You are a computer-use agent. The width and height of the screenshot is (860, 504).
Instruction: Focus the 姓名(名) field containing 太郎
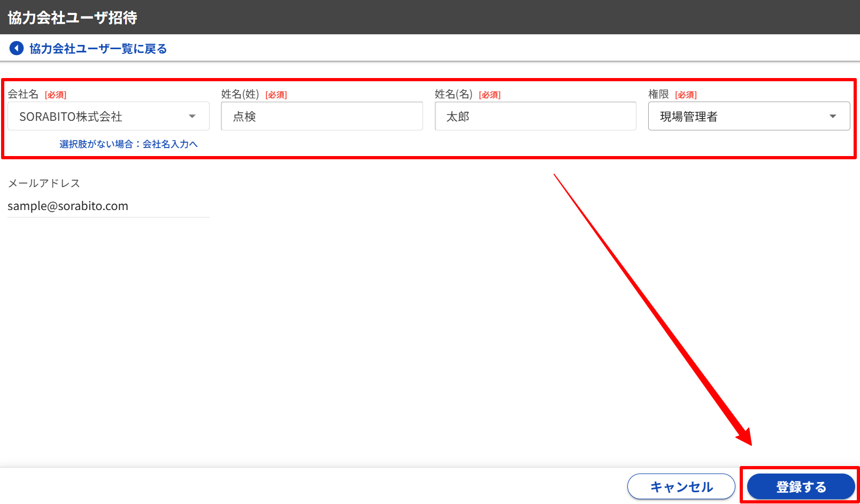[x=535, y=117]
